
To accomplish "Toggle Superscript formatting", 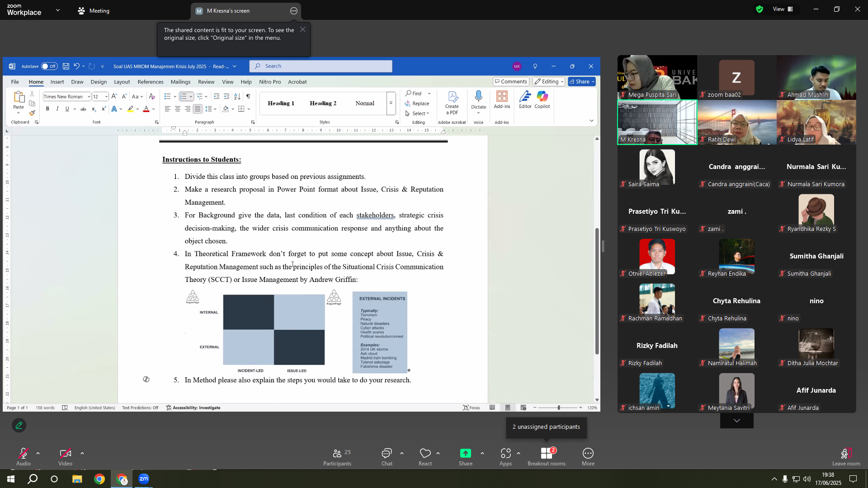I will (104, 109).
